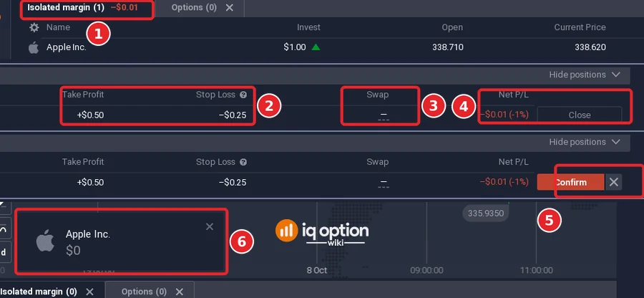Click the Open column header
Screen dimensions: 644x298
point(452,27)
